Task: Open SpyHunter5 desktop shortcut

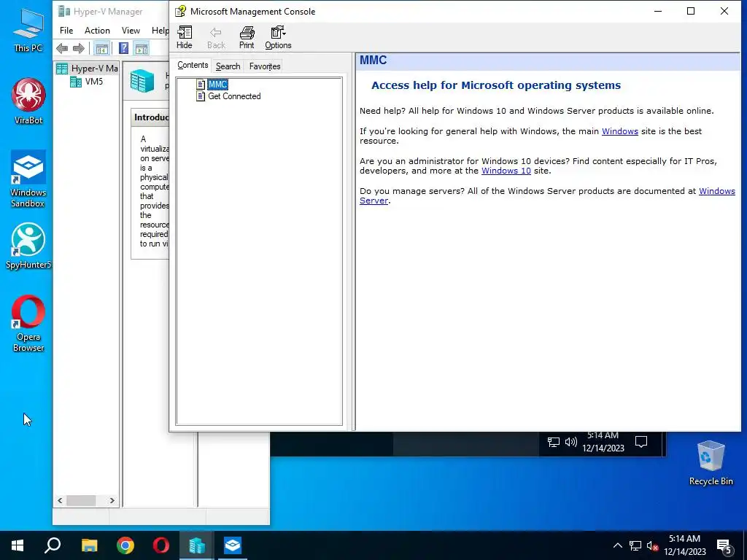Action: [x=28, y=246]
